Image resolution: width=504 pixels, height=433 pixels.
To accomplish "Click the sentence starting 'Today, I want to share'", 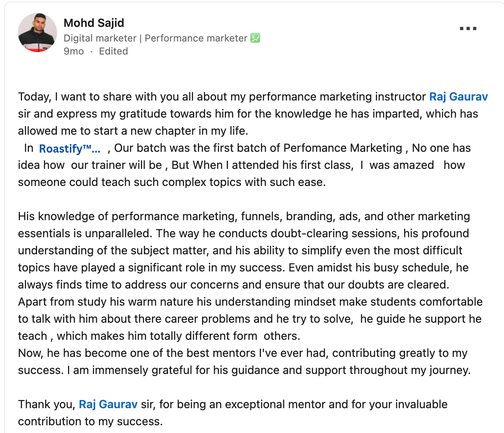I will point(220,97).
